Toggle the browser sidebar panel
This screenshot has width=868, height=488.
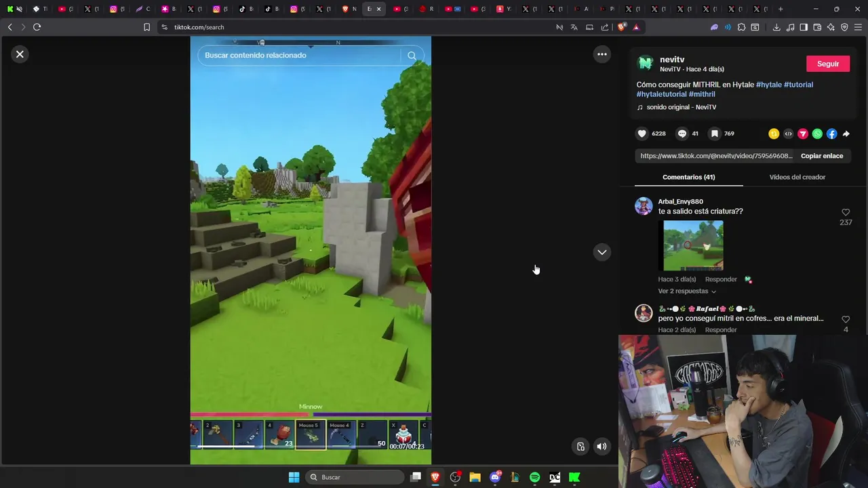[804, 27]
